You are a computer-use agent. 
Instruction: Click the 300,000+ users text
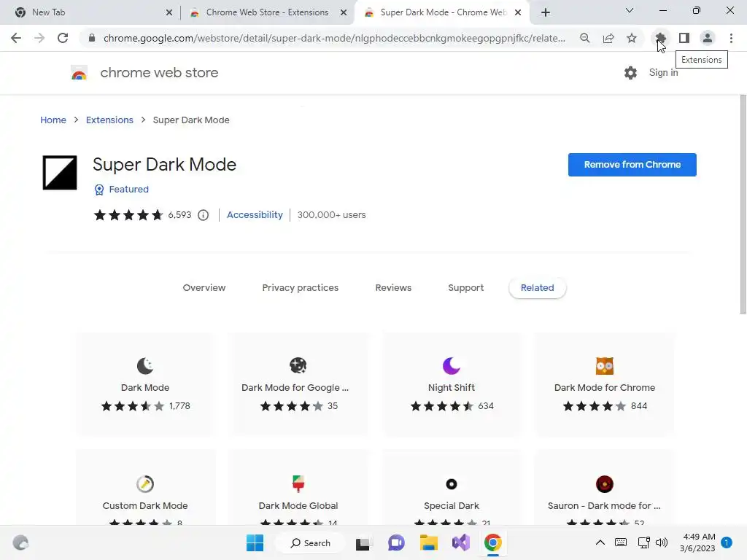(332, 215)
